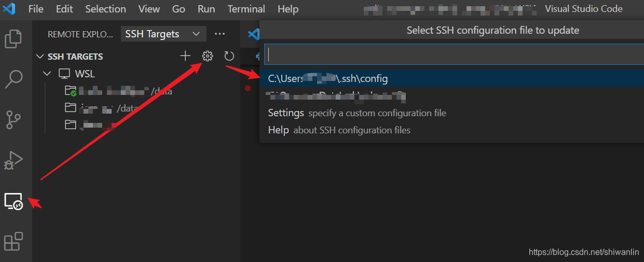
Task: Open the SSH Targets dropdown
Action: 163,34
